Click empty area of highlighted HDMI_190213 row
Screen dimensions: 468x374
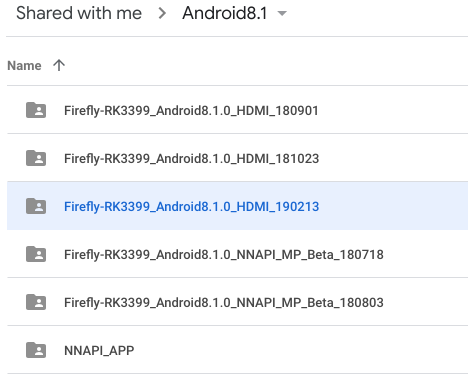coord(393,206)
